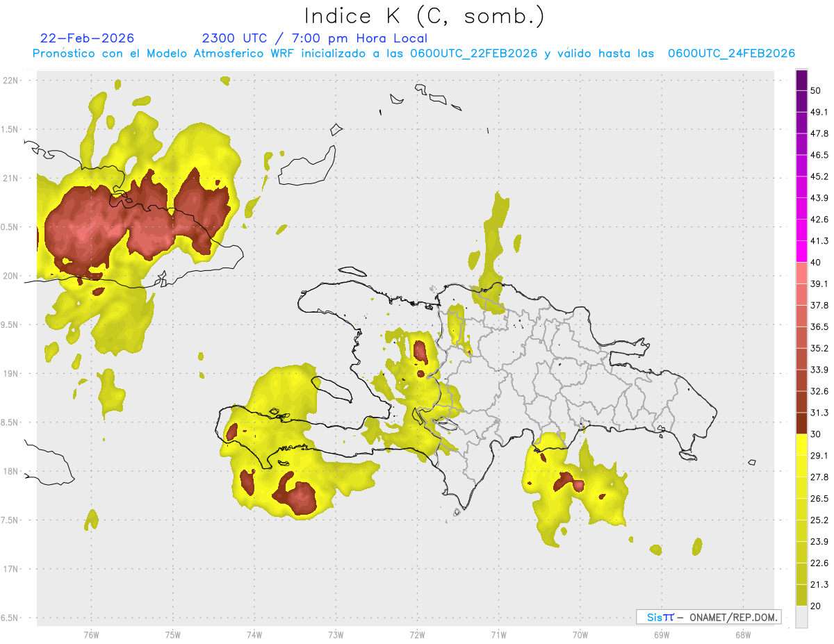Click the '45.2' colorbar value

tap(819, 176)
